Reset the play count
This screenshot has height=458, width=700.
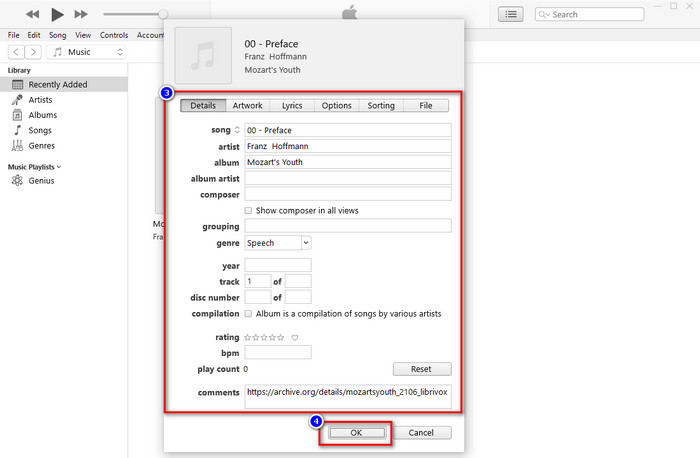pos(422,369)
